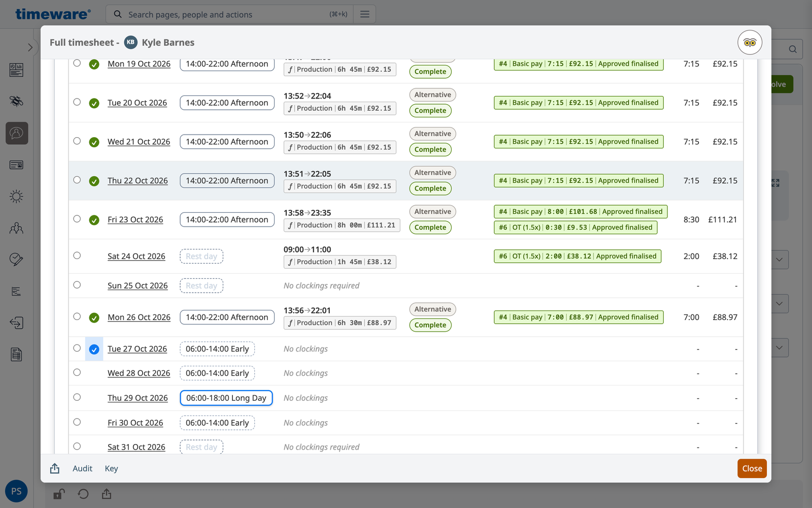
Task: Click the sun icon in sidebar
Action: pyautogui.click(x=16, y=197)
